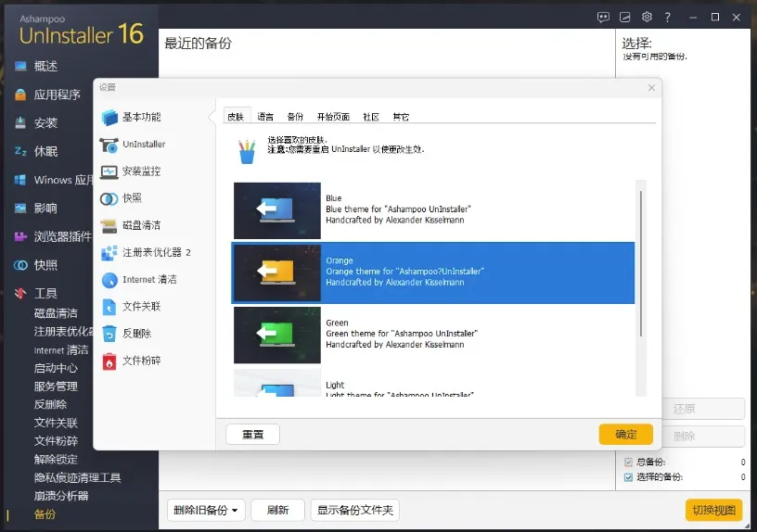Open Internet 清洁 in main sidebar
The image size is (757, 532).
(x=61, y=350)
